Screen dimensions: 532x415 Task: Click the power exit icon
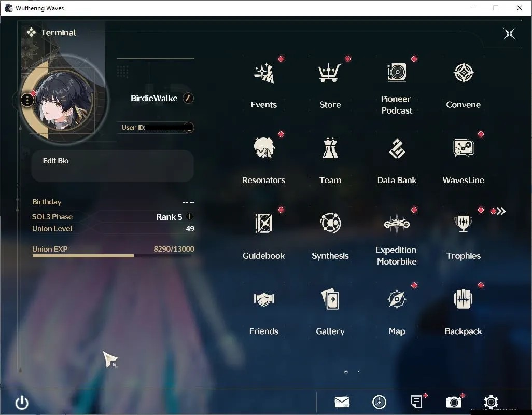[22, 403]
